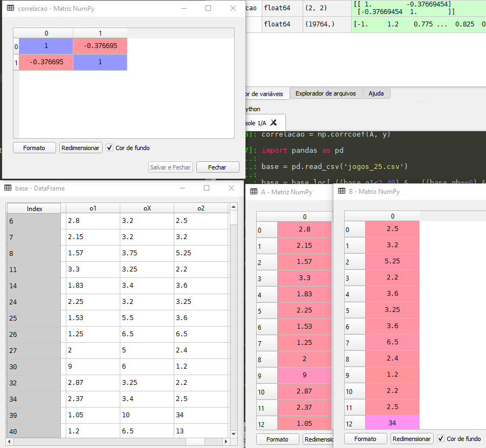
Task: Sort DataFrame by the o1 column header
Action: pos(93,208)
